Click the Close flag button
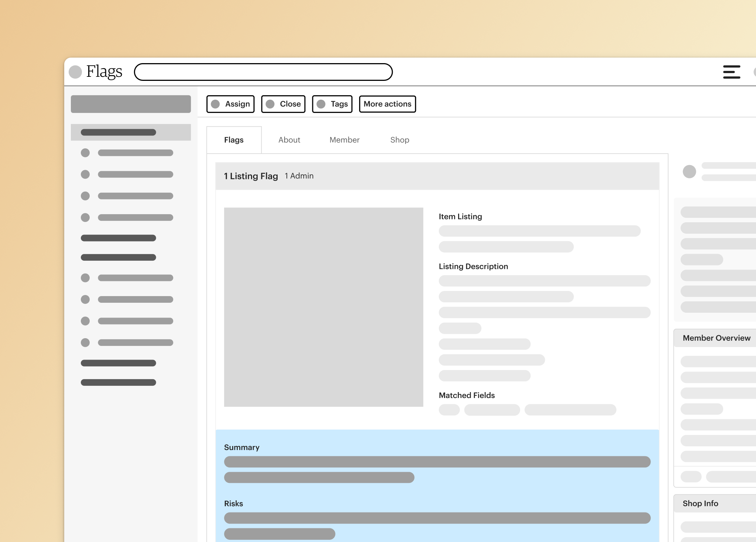The image size is (756, 542). [290, 104]
